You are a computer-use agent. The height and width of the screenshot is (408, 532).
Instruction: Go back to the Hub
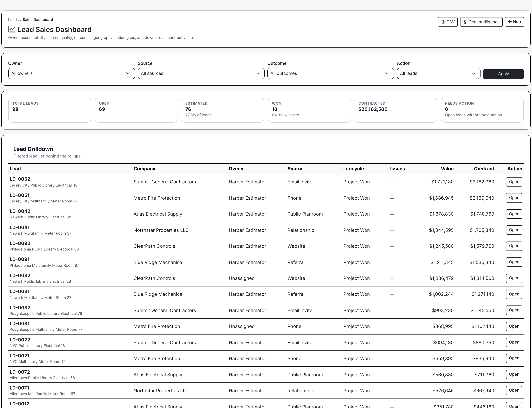tap(515, 22)
